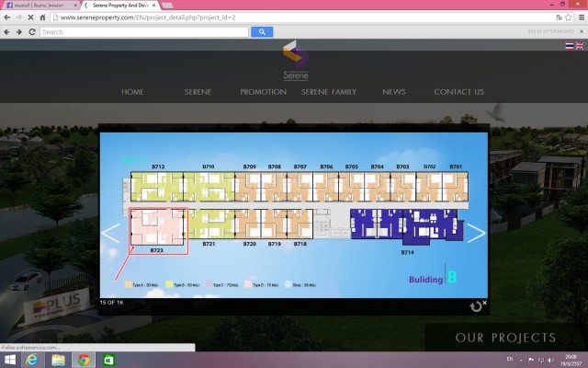
Task: Click the B721 room label
Action: point(209,244)
